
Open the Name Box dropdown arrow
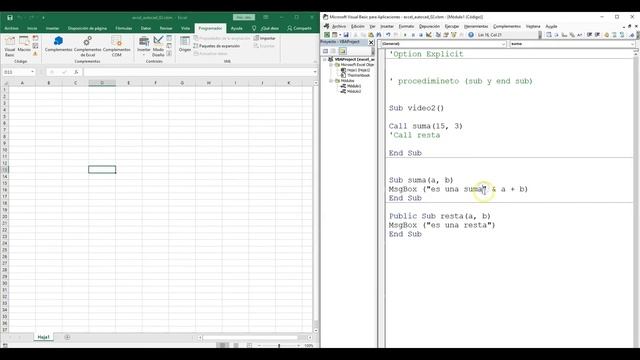pos(32,72)
